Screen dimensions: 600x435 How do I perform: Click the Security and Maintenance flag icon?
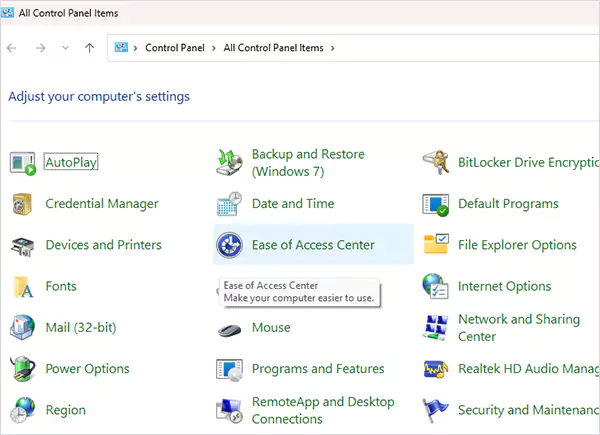(x=435, y=410)
